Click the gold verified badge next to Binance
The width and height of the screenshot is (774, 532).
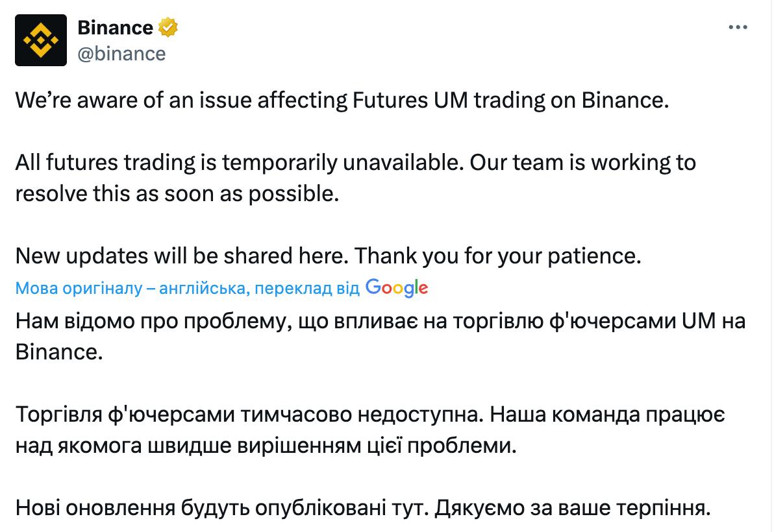[x=168, y=28]
